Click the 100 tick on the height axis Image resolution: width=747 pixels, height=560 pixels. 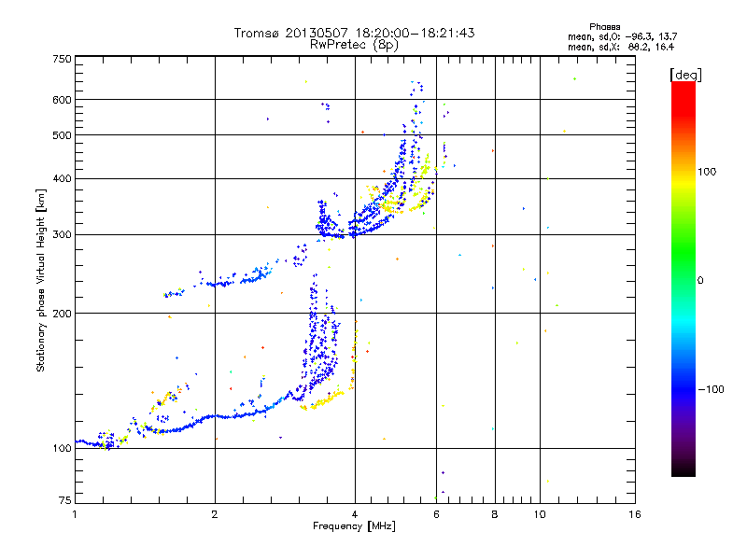click(62, 448)
